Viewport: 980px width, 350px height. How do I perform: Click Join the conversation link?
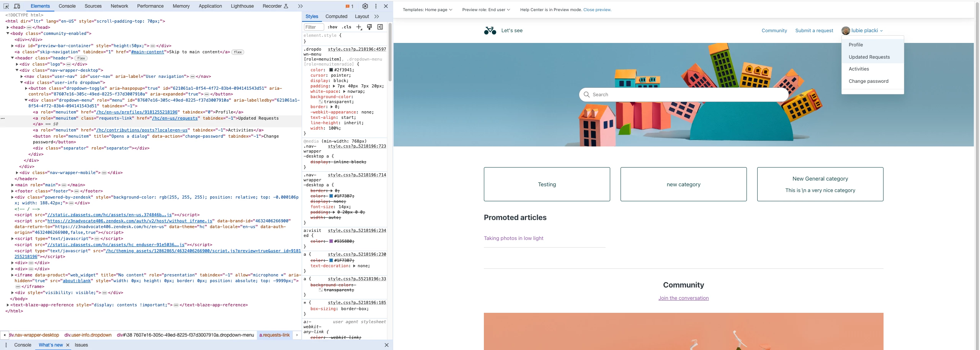pyautogui.click(x=683, y=298)
